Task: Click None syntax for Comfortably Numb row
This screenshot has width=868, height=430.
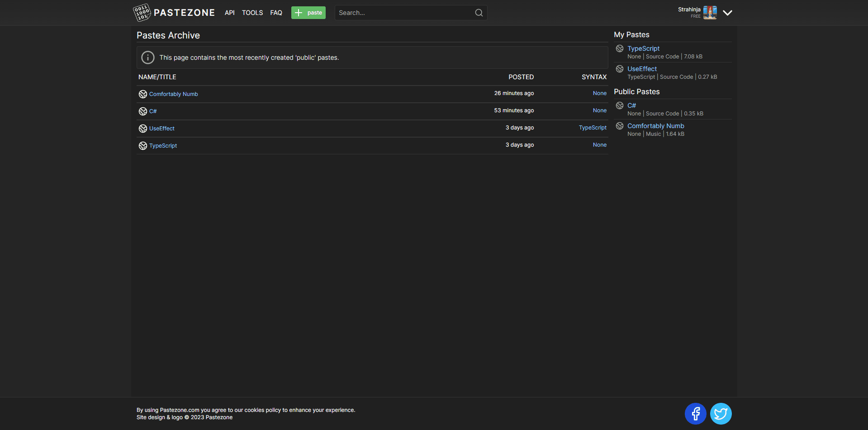Action: [600, 93]
